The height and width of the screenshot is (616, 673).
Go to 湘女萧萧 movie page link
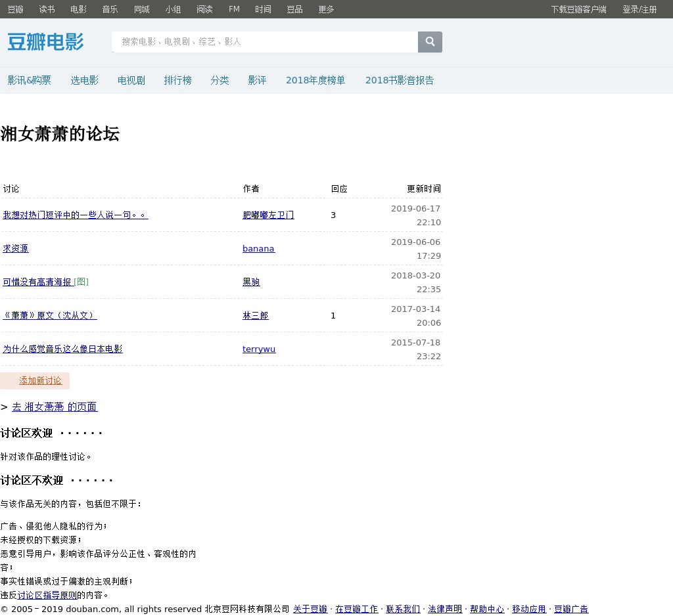(x=55, y=407)
